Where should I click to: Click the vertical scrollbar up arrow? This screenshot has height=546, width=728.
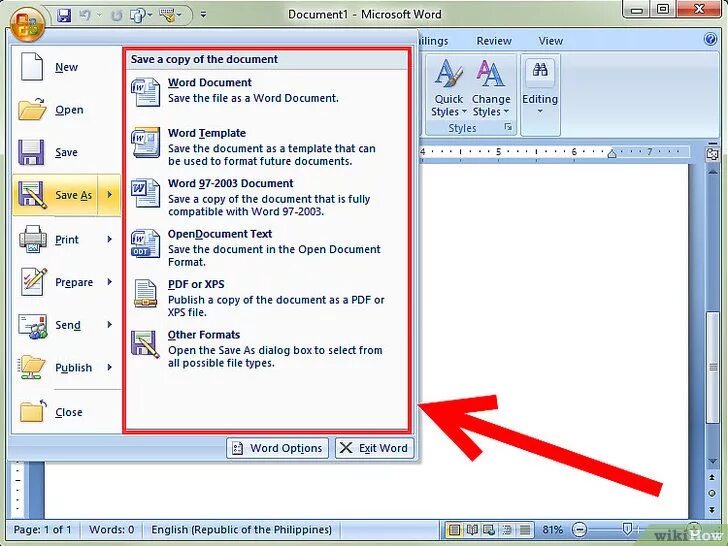click(712, 171)
